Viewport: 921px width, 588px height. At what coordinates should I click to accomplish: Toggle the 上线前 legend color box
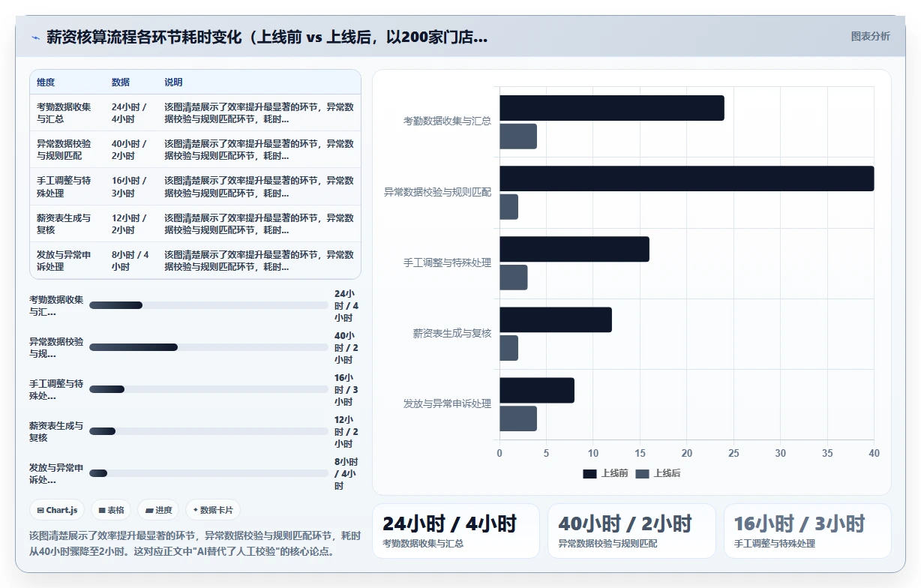point(590,473)
